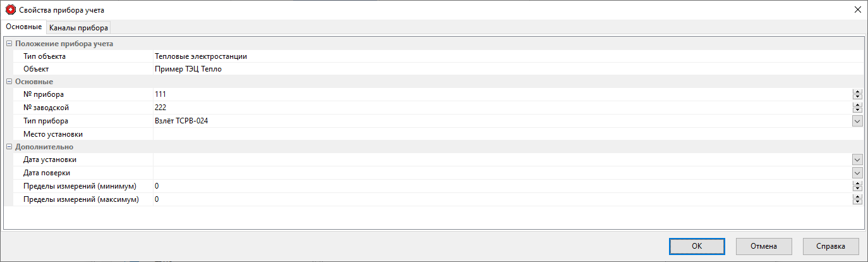Image resolution: width=868 pixels, height=262 pixels.
Task: Open the Дата поверки date dropdown
Action: tap(857, 173)
